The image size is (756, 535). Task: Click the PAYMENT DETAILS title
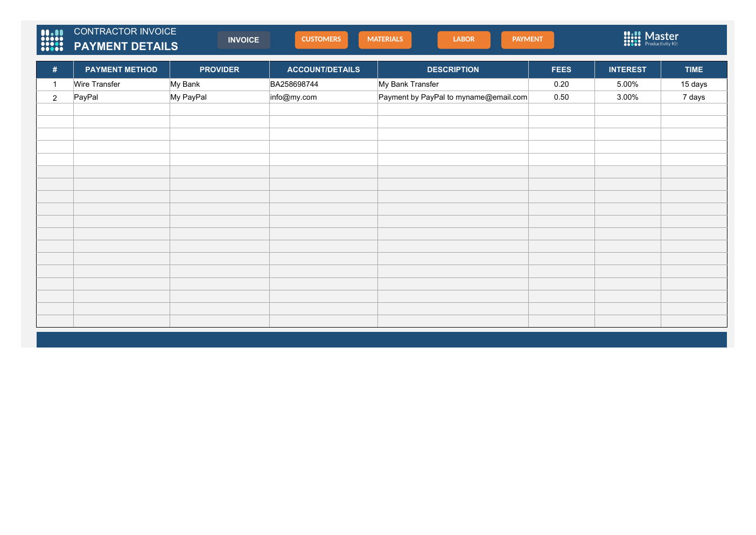point(126,46)
